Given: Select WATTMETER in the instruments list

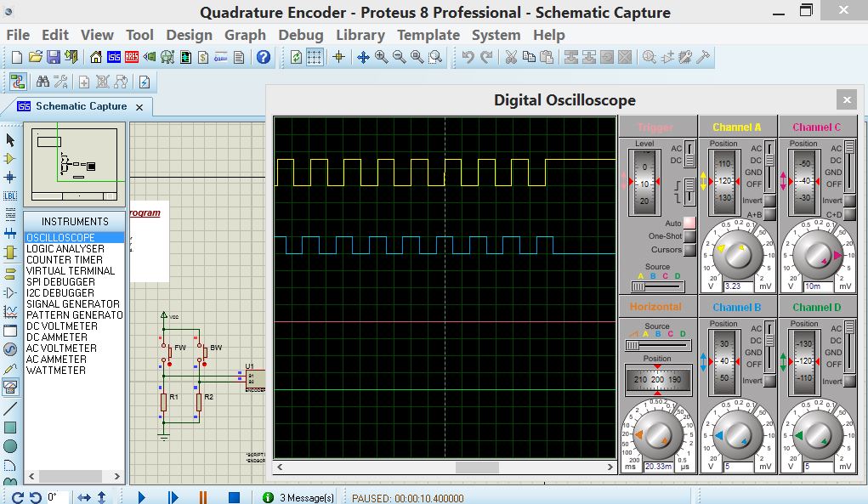Looking at the screenshot, I should [74, 370].
